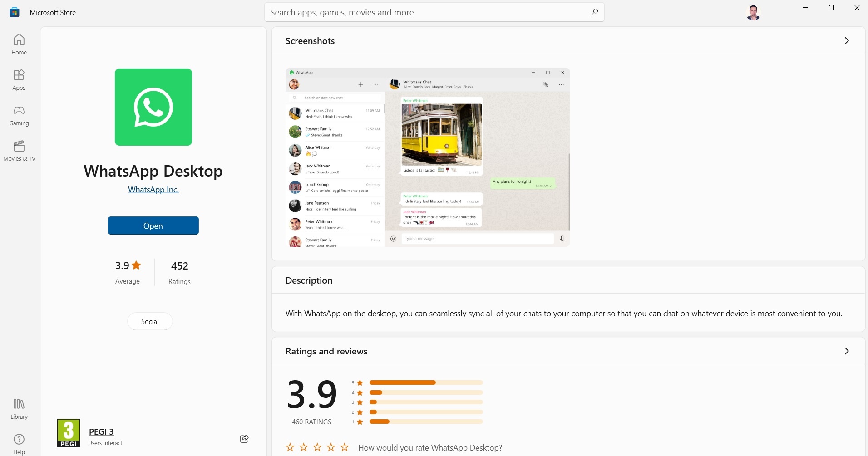Click the 1 star rating bar
The width and height of the screenshot is (868, 456).
pos(426,422)
